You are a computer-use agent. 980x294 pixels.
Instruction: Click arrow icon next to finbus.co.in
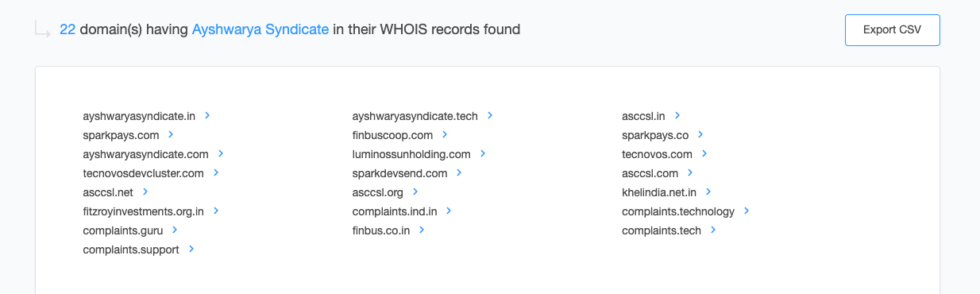[x=422, y=230]
